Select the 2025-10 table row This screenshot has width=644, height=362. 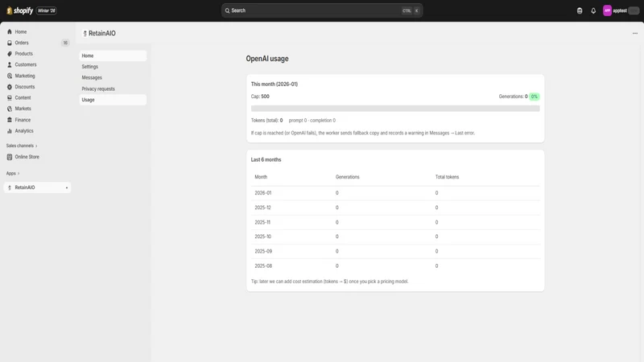395,237
